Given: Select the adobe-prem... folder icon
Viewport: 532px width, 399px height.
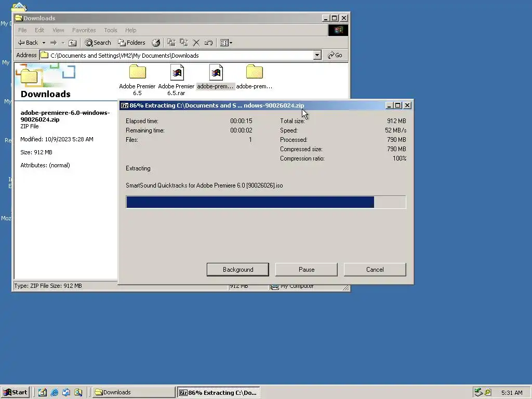Looking at the screenshot, I should (254, 77).
